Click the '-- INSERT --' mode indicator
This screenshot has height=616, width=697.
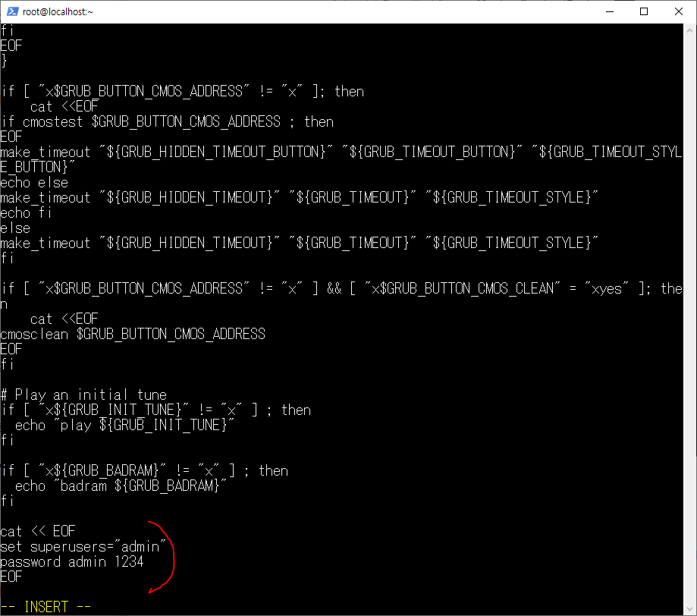(46, 607)
